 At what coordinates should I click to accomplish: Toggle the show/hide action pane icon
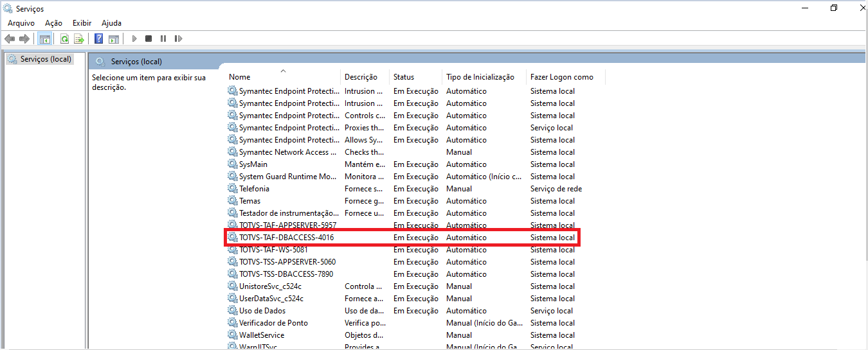click(x=114, y=39)
